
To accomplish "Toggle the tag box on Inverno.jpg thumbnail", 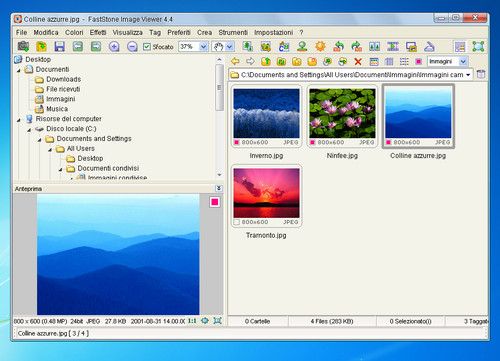I will [237, 142].
